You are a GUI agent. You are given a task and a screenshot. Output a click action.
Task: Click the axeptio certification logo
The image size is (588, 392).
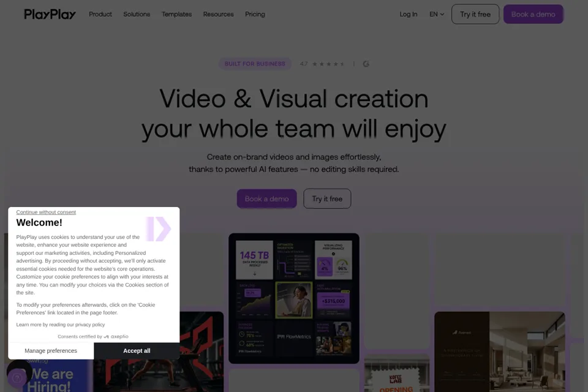tap(116, 336)
